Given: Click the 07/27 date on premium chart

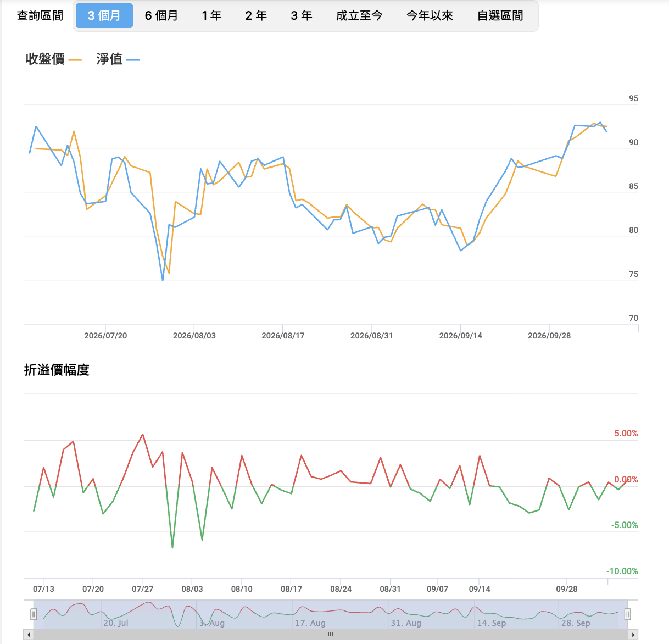Looking at the screenshot, I should pyautogui.click(x=143, y=589).
